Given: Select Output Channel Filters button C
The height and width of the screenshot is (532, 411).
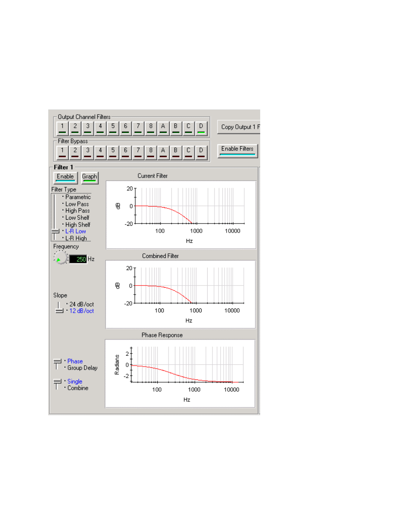Looking at the screenshot, I should pos(188,128).
